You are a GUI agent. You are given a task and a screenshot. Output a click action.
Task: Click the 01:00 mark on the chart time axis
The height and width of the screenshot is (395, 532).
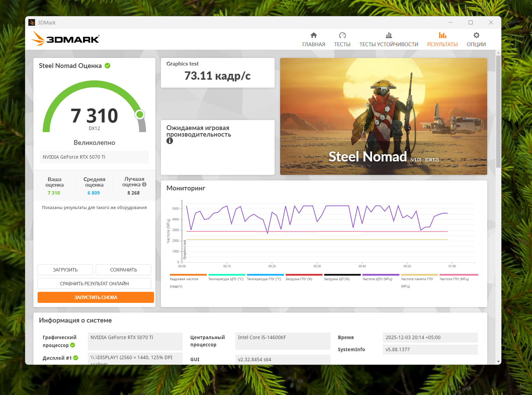(452, 266)
